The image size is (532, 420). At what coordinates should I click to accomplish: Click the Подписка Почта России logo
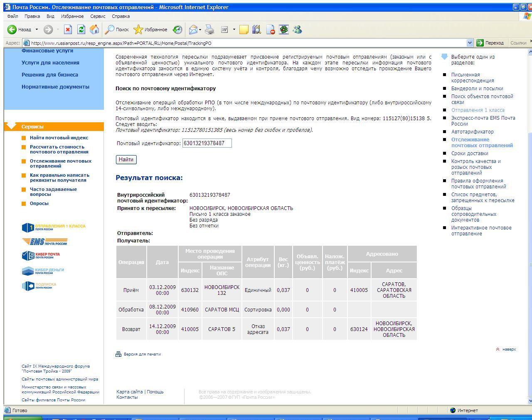point(39,286)
